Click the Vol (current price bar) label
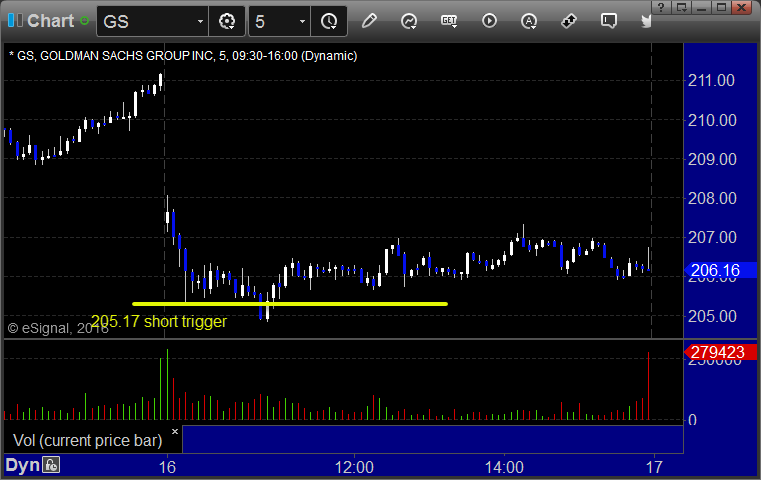Screen dimensions: 761x480 click(x=88, y=441)
